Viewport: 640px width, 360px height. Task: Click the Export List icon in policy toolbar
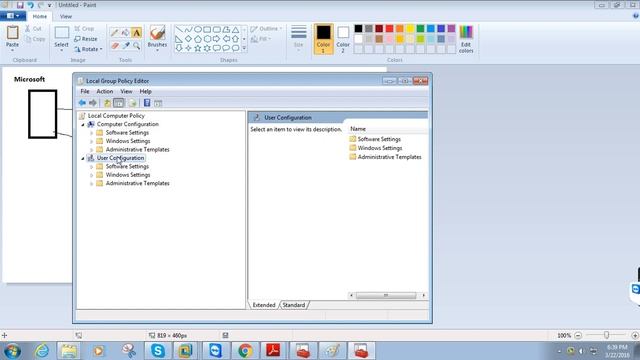[132, 103]
